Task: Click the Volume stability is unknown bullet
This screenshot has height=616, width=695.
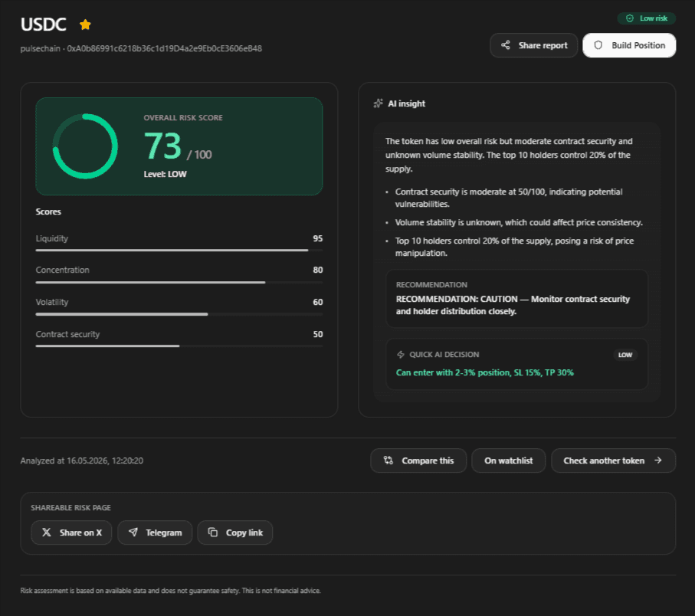Action: 519,222
